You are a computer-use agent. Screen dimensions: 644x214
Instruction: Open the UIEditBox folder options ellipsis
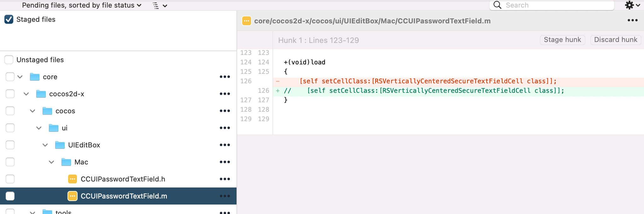tap(225, 145)
